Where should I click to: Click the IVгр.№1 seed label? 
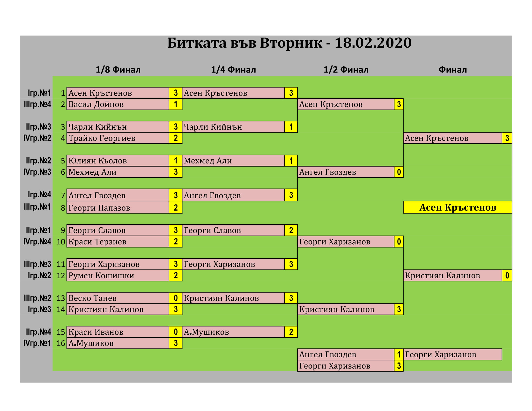(x=37, y=343)
